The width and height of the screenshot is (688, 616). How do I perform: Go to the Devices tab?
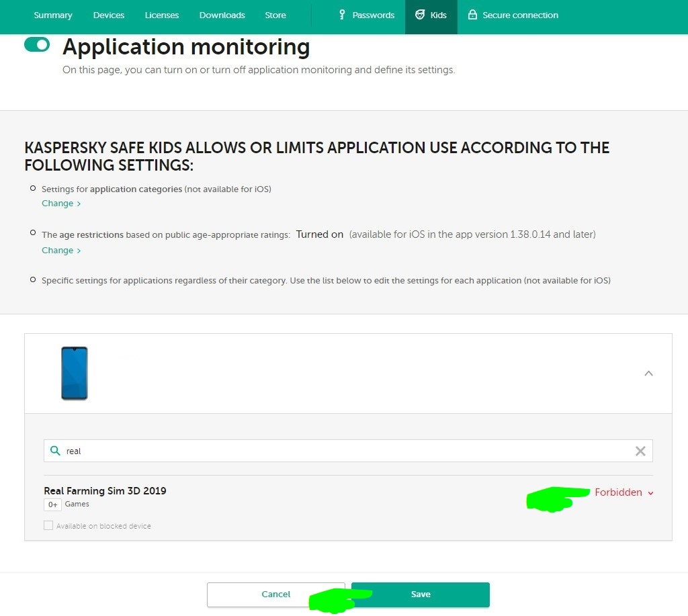[x=109, y=15]
